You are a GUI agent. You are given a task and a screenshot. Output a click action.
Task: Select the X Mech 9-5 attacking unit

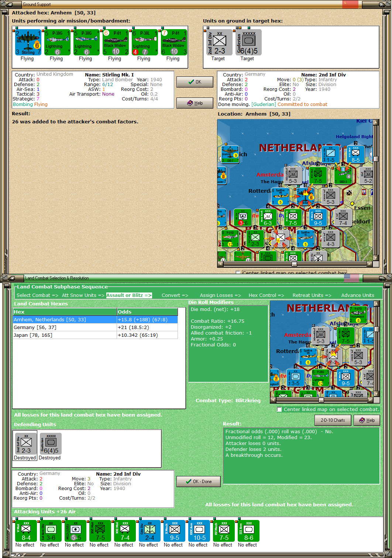pyautogui.click(x=173, y=532)
